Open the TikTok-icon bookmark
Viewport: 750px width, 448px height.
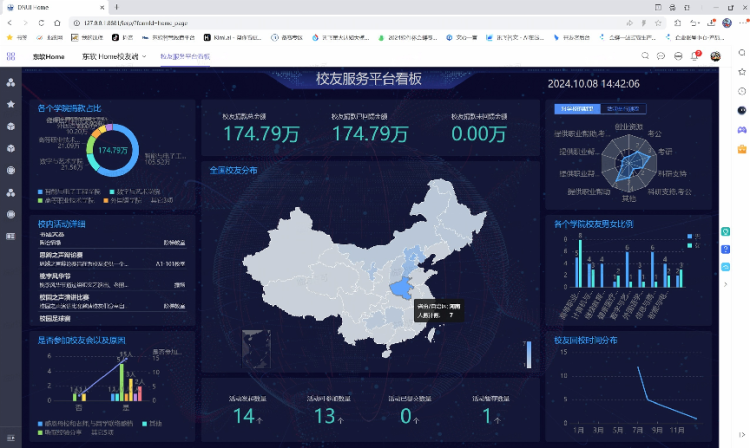[122, 37]
